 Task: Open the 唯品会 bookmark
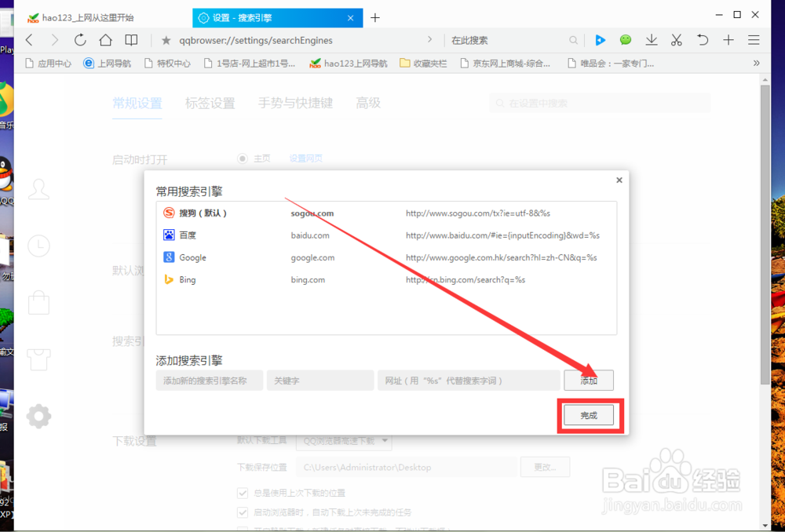pos(610,64)
